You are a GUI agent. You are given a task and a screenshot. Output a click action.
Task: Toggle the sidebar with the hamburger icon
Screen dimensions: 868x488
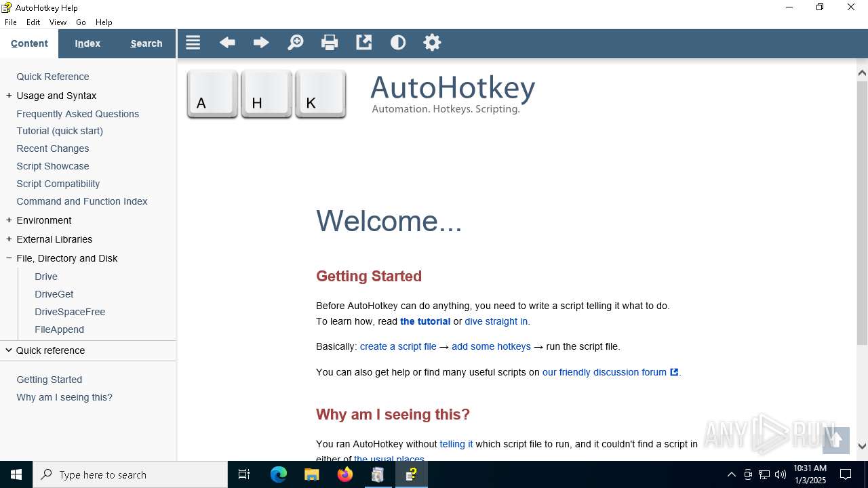[x=193, y=43]
